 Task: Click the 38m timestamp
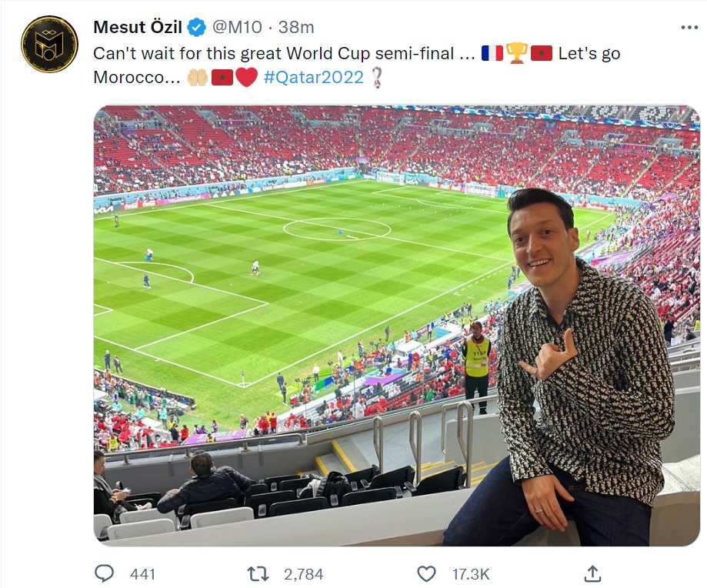click(x=296, y=28)
